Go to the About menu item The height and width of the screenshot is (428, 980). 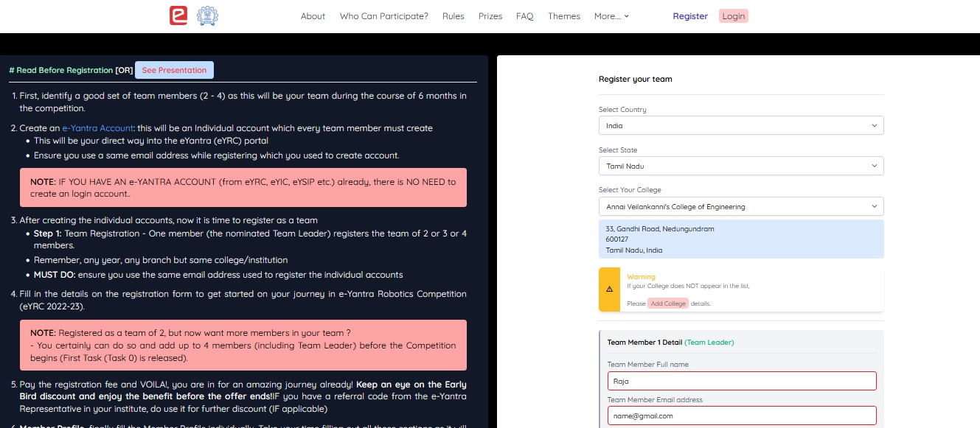tap(313, 16)
